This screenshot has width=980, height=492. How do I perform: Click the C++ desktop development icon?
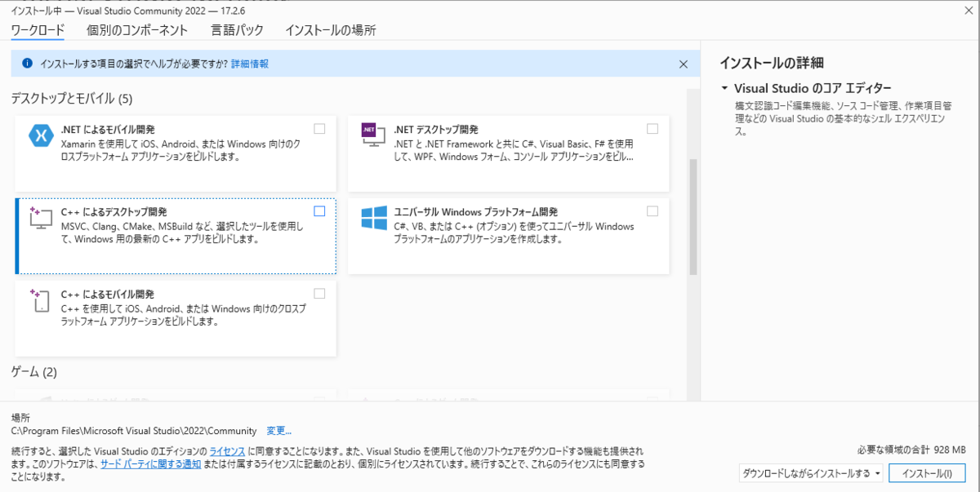click(x=40, y=218)
